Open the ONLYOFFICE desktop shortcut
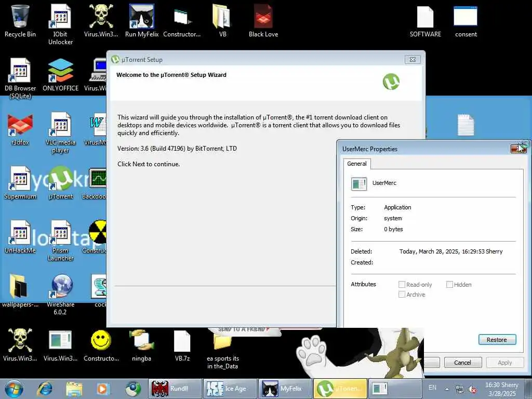 pos(60,75)
